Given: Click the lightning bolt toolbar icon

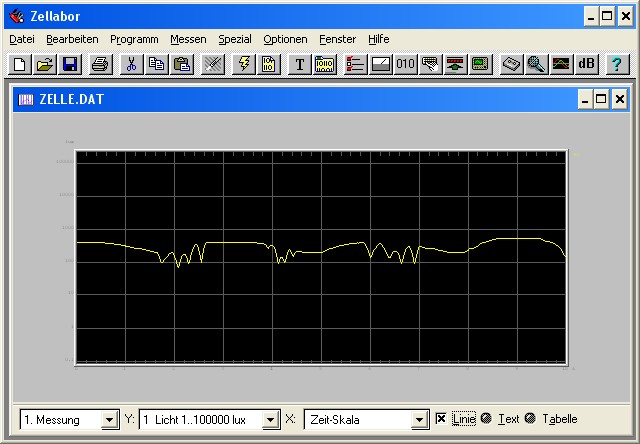Looking at the screenshot, I should 243,64.
